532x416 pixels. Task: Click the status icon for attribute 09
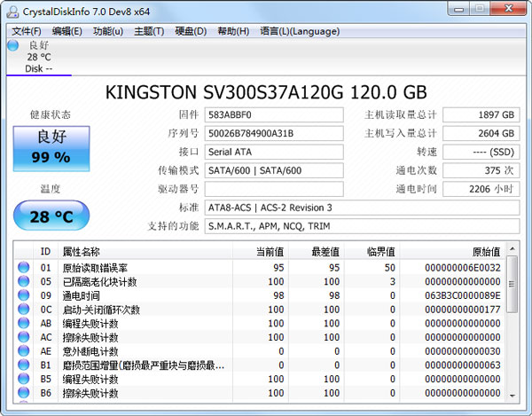click(x=23, y=295)
